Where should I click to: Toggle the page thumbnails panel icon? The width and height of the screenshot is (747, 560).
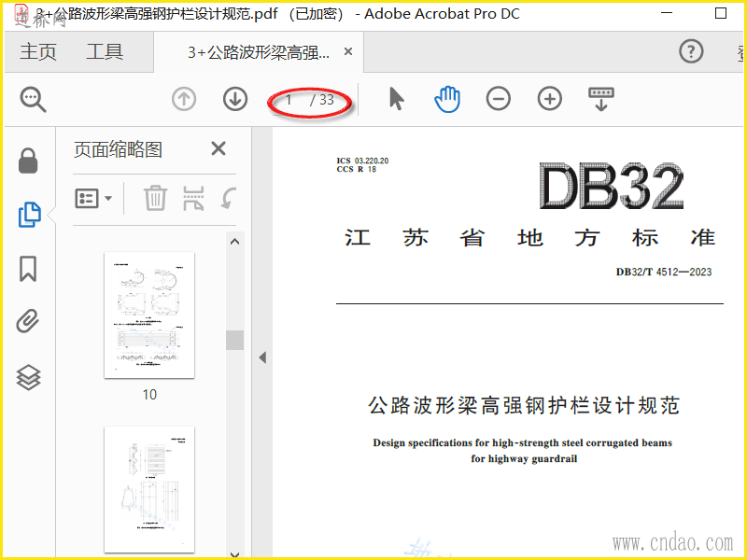tap(30, 215)
